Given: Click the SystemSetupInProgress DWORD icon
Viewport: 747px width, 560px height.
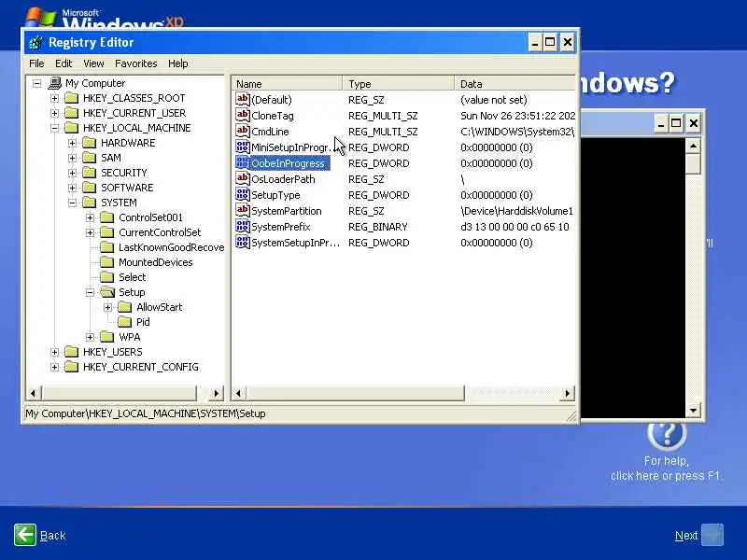Looking at the screenshot, I should [243, 242].
